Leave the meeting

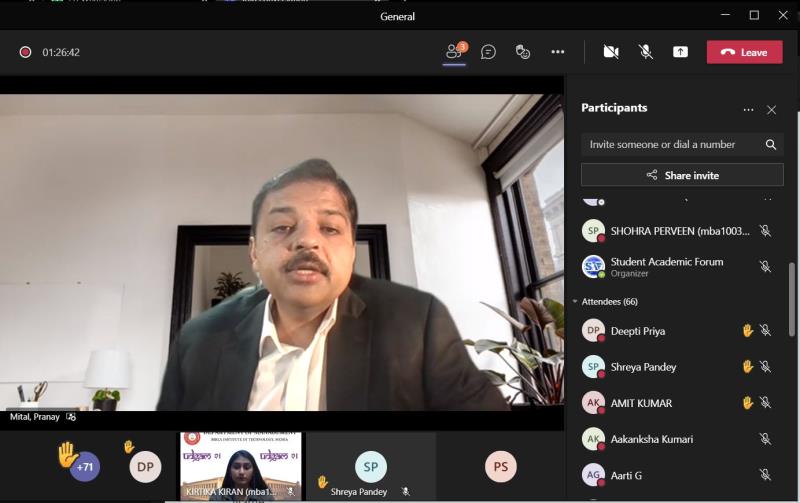coord(744,52)
